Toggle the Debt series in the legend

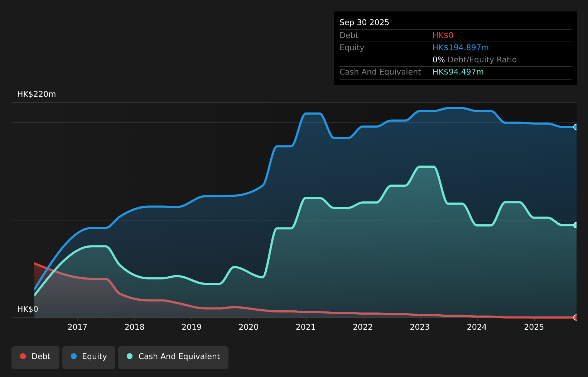[35, 357]
